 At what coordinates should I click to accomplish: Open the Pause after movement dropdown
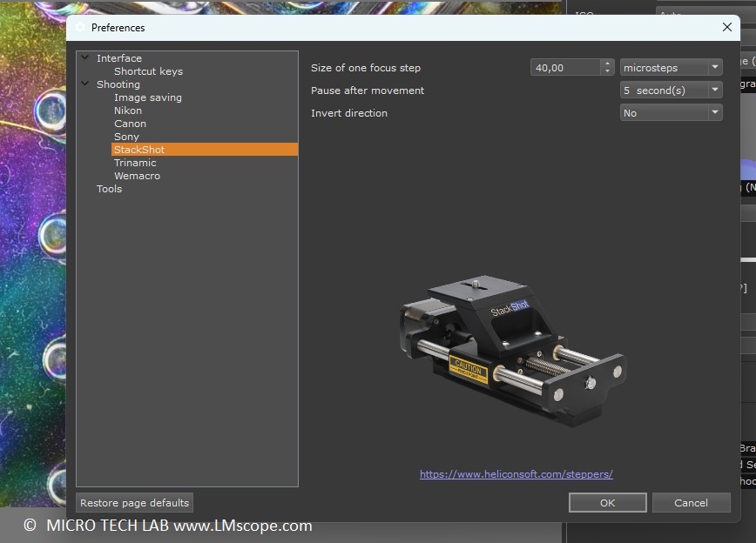coord(671,90)
